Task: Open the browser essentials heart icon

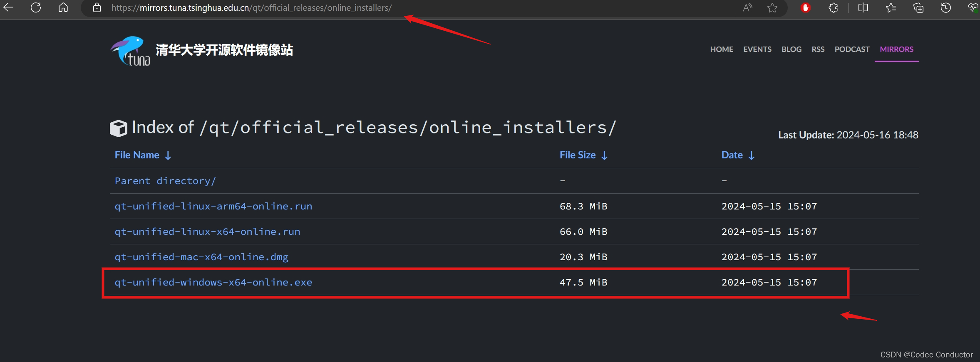Action: [973, 7]
